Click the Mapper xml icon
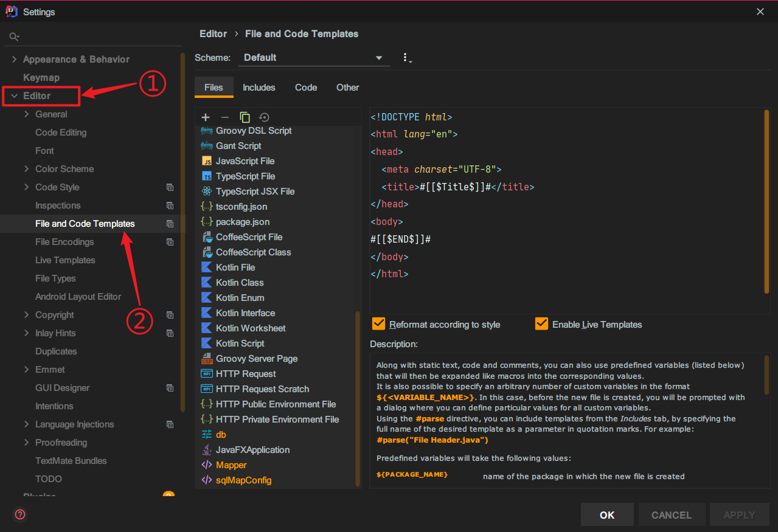Screen dimensions: 778x532 (x=206, y=465)
